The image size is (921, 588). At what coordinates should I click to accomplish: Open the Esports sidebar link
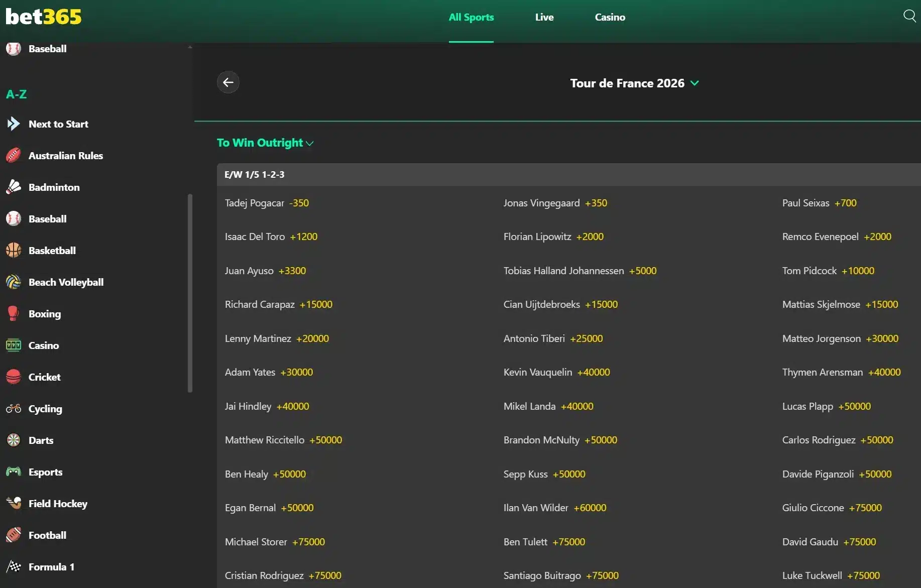pos(45,472)
